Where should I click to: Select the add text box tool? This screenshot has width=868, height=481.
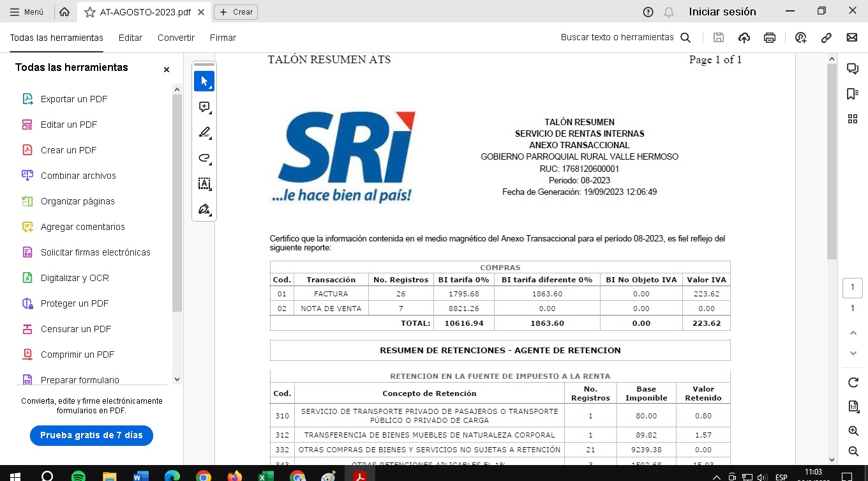click(x=204, y=184)
